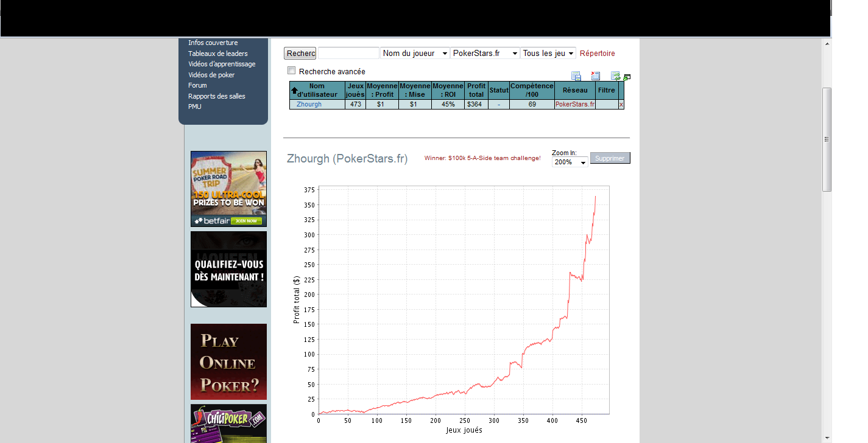Click the page vertical scrollbar thumb
Viewport: 868px width, 443px height.
[x=827, y=139]
